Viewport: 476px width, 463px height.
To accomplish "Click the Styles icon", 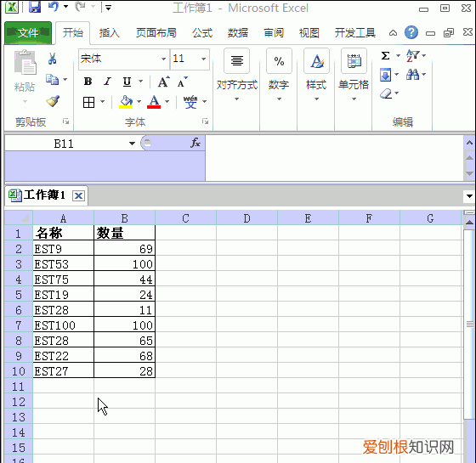I will 316,60.
